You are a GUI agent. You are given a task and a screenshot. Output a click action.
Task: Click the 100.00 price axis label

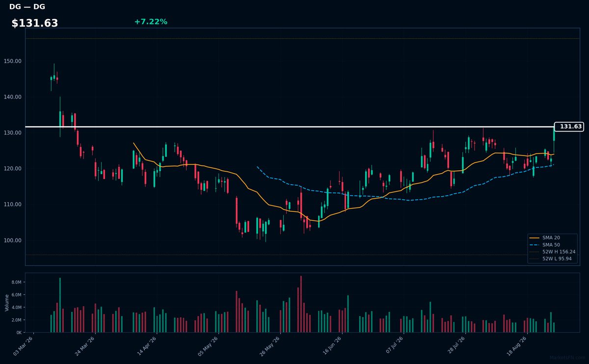[x=12, y=240]
